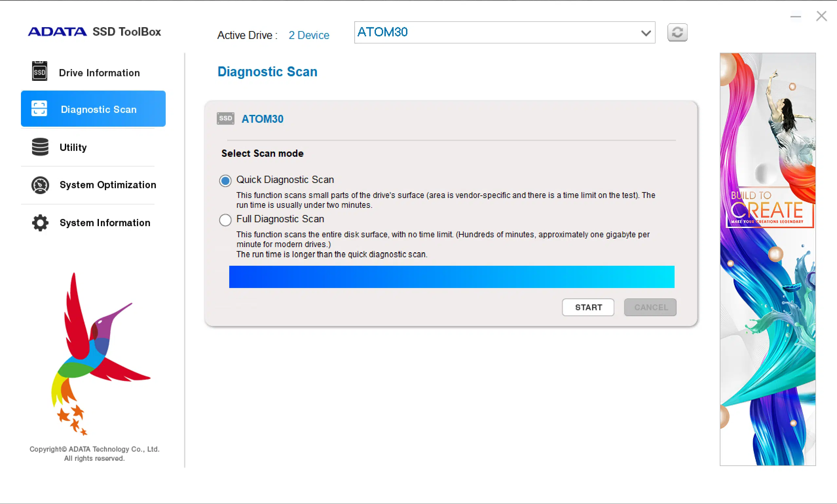Click the Quick Diagnostic Scan description text
The width and height of the screenshot is (837, 504).
point(446,200)
